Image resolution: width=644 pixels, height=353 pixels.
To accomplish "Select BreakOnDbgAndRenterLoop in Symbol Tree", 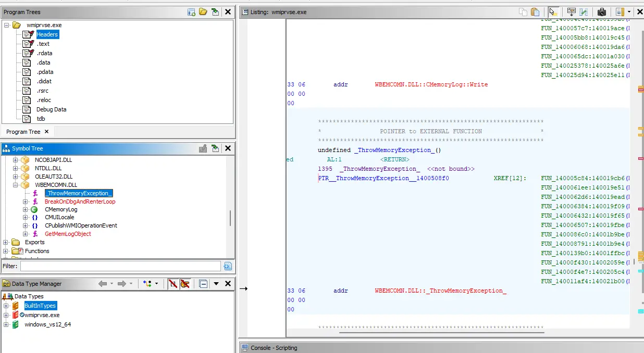I will pos(80,201).
